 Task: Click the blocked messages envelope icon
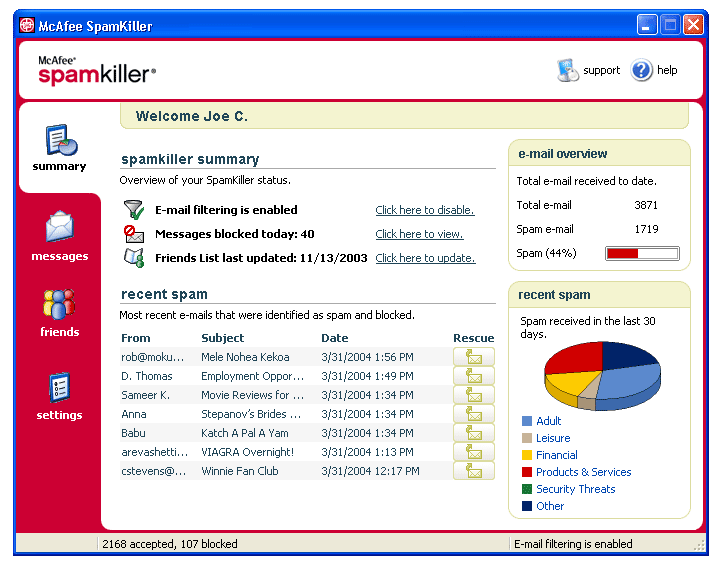click(x=134, y=234)
